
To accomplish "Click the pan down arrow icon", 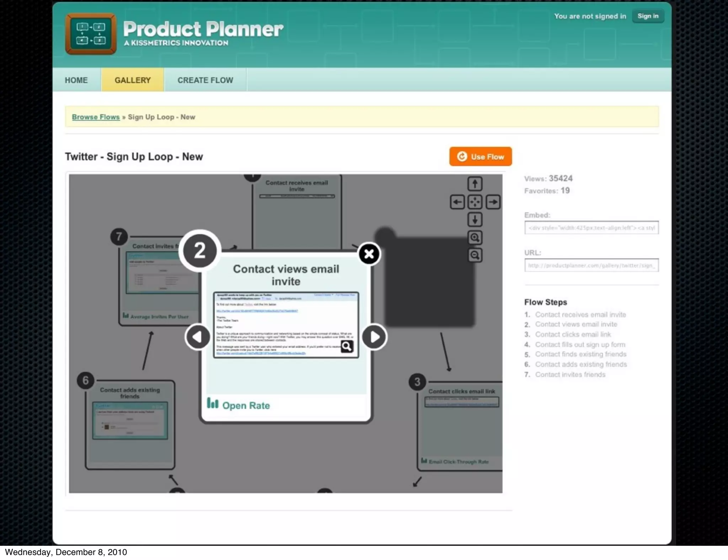I will tap(475, 220).
